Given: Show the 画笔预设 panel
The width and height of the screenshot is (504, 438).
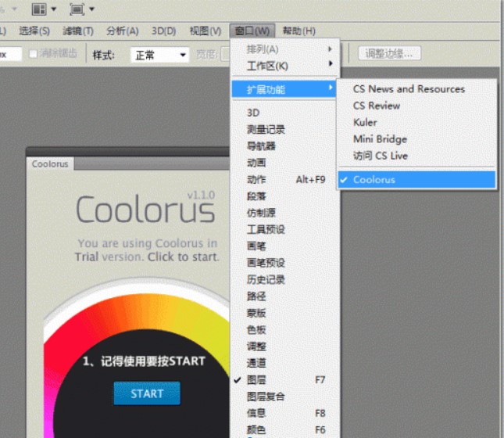Looking at the screenshot, I should tap(285, 263).
